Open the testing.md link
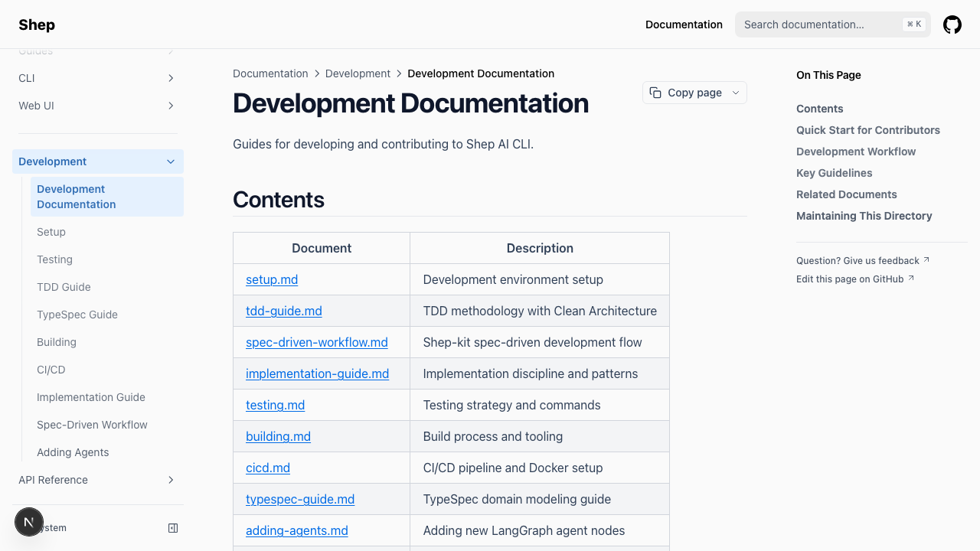Viewport: 980px width, 551px height. tap(276, 405)
